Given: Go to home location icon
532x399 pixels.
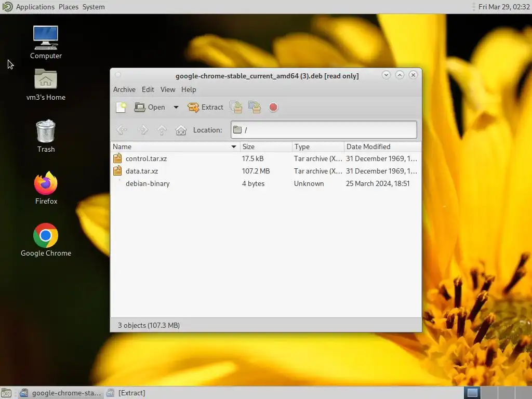Looking at the screenshot, I should (181, 130).
